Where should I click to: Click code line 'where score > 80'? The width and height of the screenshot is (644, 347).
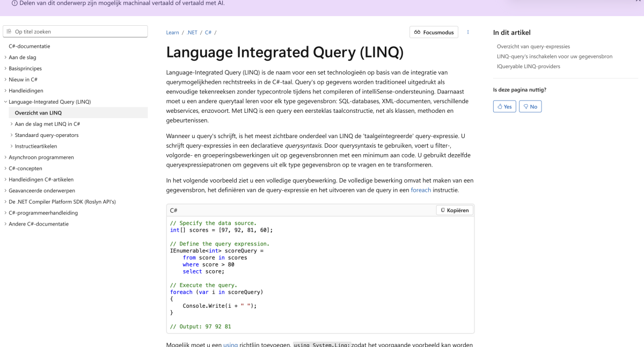[x=208, y=264]
